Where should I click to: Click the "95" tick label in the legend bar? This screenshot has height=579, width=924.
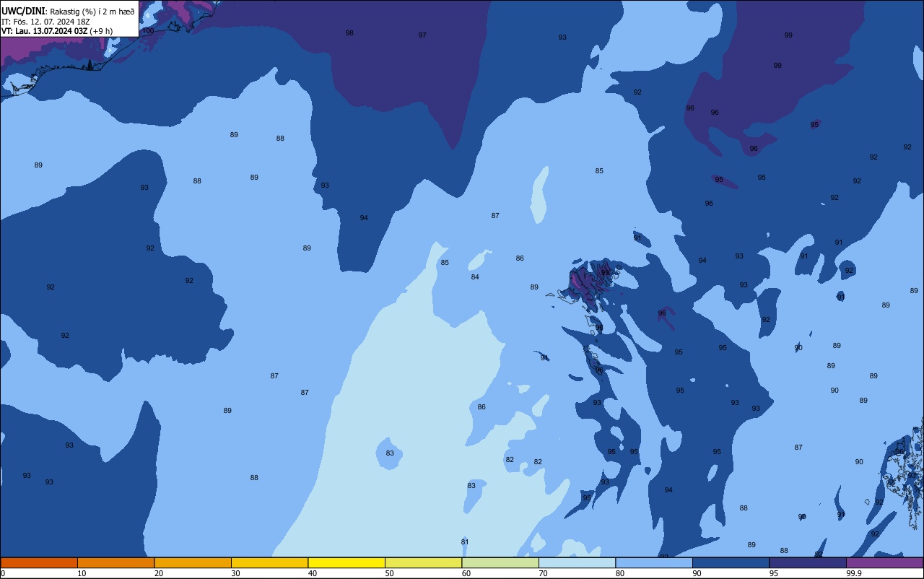(773, 573)
